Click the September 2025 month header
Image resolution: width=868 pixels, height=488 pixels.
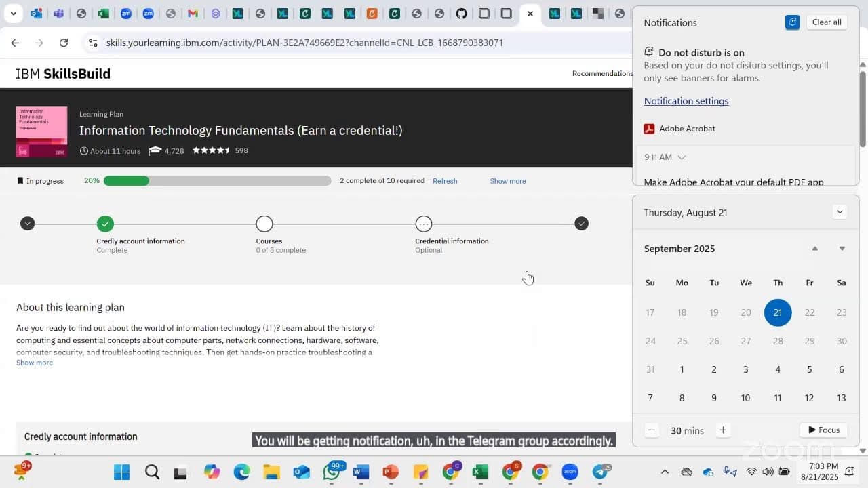coord(679,249)
